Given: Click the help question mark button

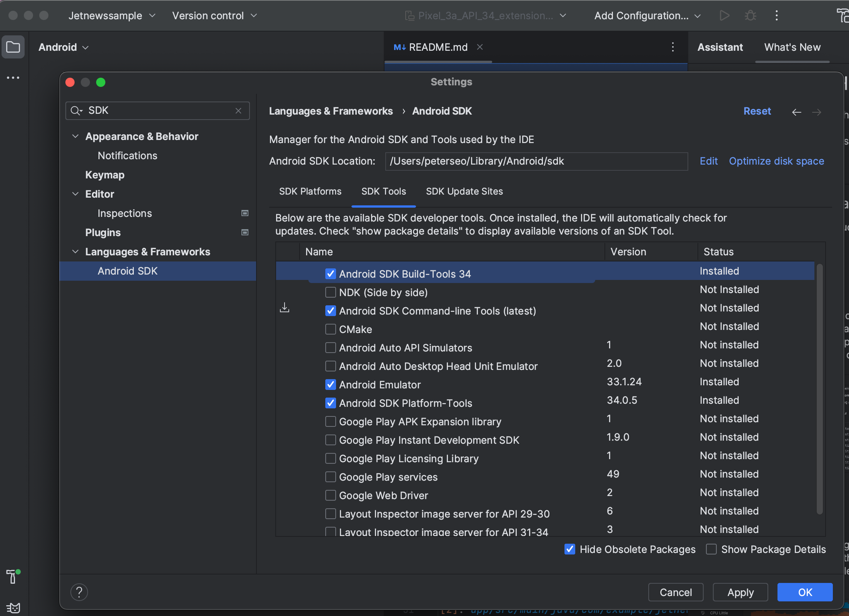Looking at the screenshot, I should [x=79, y=592].
